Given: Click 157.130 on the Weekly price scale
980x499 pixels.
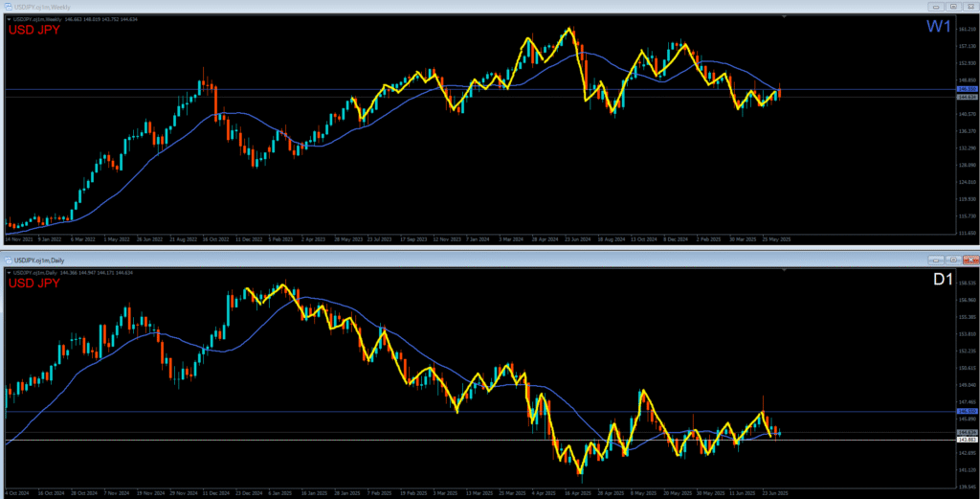Looking at the screenshot, I should click(966, 46).
